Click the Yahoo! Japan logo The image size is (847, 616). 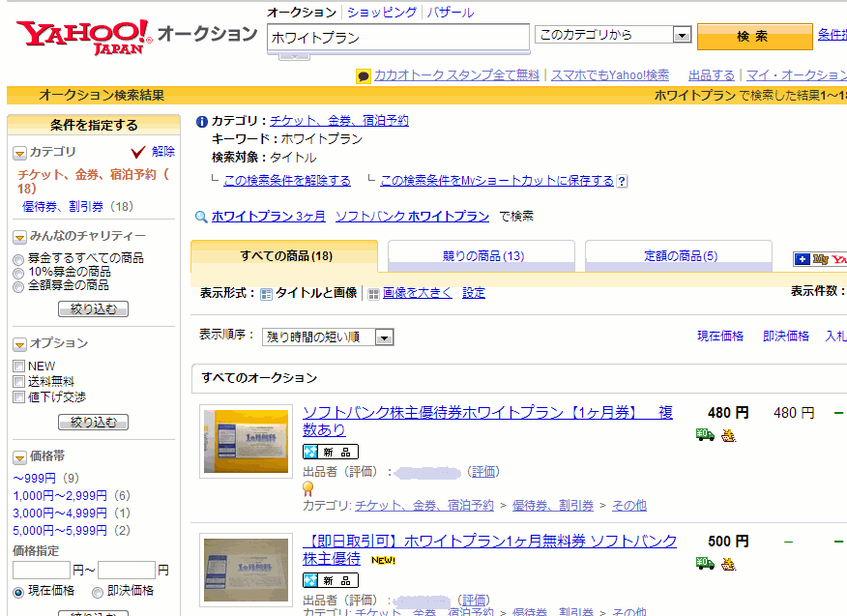[x=83, y=36]
